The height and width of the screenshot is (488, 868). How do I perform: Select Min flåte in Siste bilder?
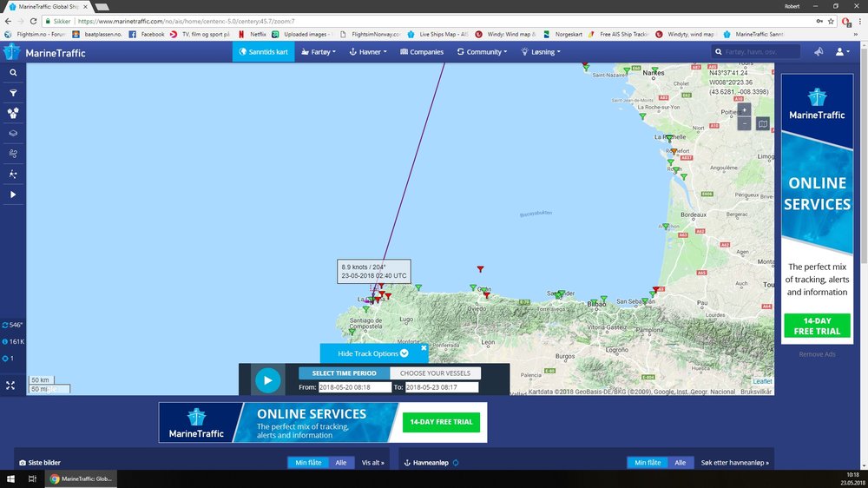[308, 463]
